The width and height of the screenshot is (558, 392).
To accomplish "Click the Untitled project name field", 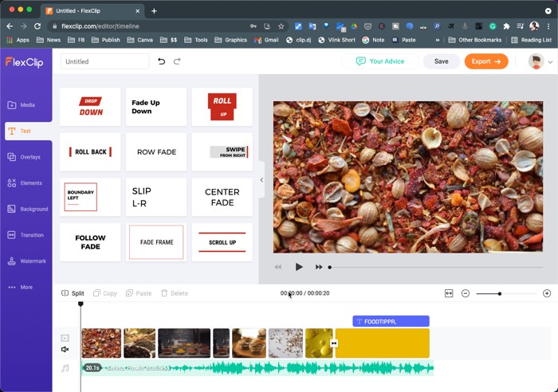I will coord(104,61).
